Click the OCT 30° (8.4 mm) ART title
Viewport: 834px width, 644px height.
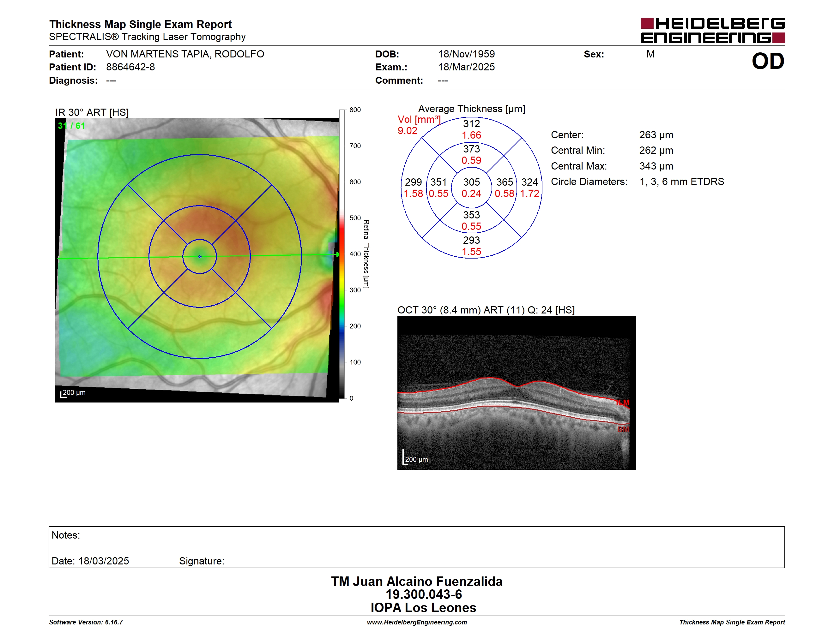(x=486, y=310)
